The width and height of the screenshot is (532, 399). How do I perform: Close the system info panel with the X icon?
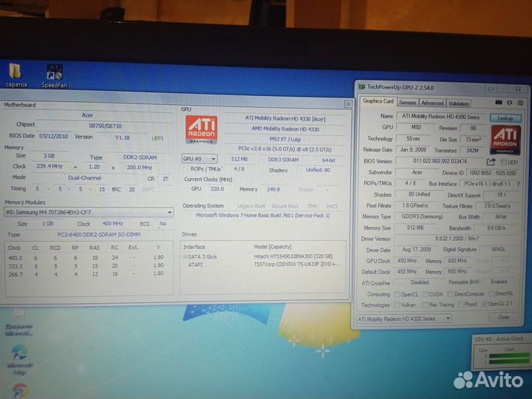click(x=348, y=104)
